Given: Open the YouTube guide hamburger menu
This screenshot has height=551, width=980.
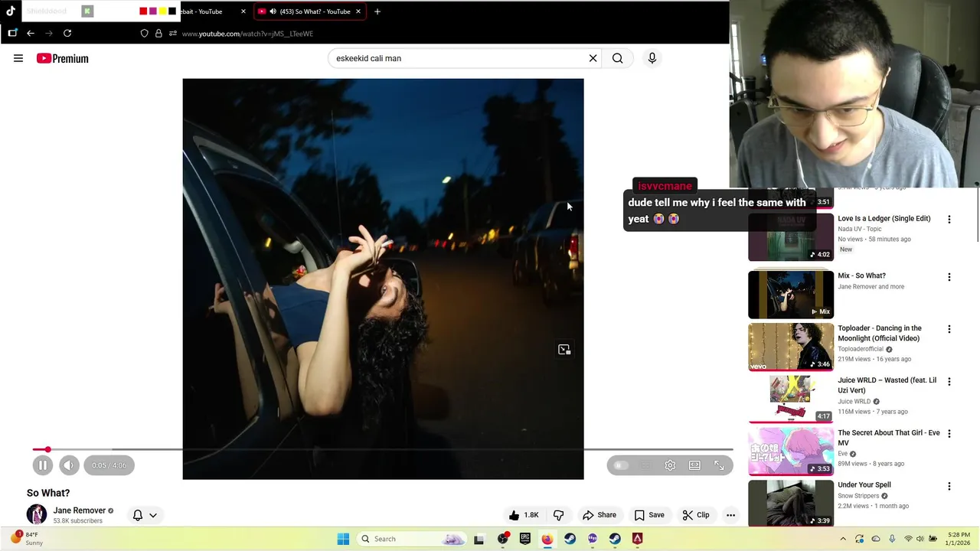Looking at the screenshot, I should [x=18, y=58].
